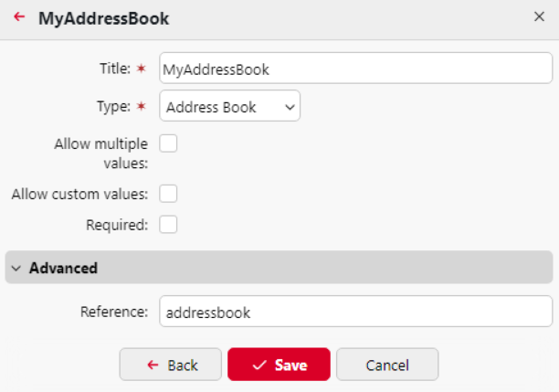Viewport: 559px width, 392px height.
Task: Open the Type dropdown showing Address Book
Action: click(x=229, y=107)
